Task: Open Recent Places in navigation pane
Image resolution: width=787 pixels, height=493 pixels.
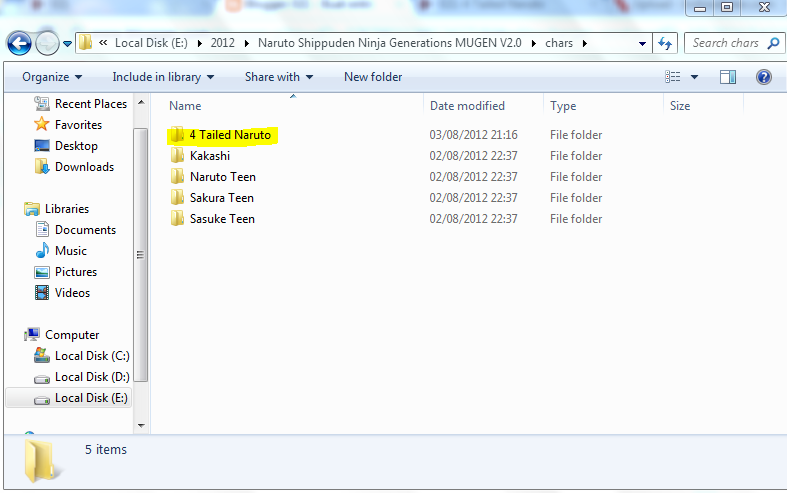Action: point(80,104)
